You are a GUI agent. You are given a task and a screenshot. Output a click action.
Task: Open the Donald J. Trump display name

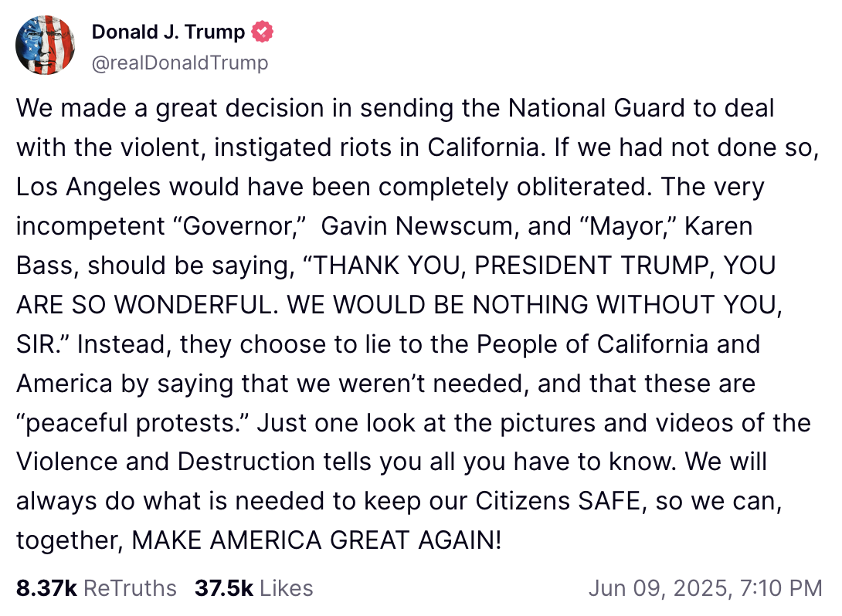[168, 32]
